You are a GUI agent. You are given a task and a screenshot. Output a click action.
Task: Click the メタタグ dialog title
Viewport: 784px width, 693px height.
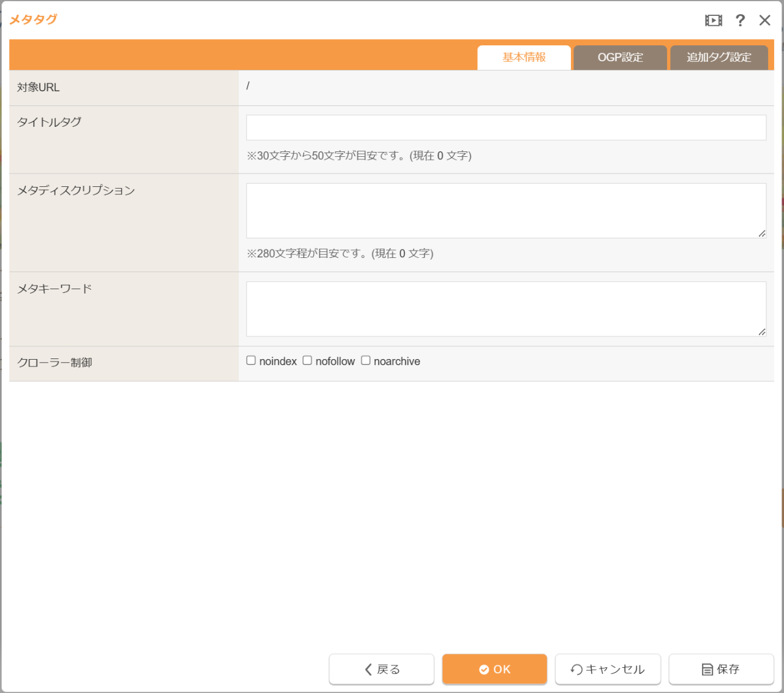click(33, 20)
